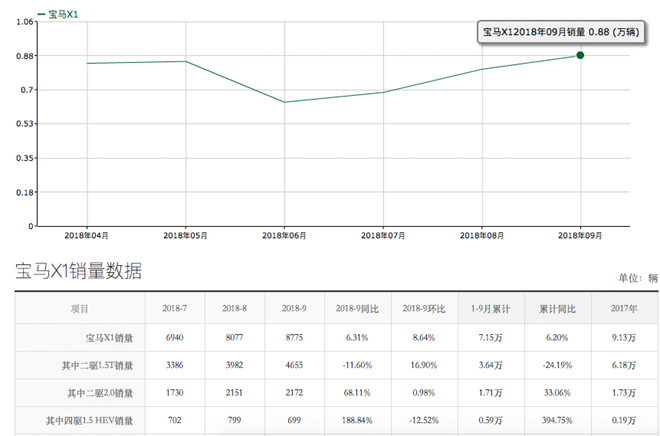This screenshot has width=660, height=436.
Task: Click the cell value -11.60%
Action: [x=357, y=365]
